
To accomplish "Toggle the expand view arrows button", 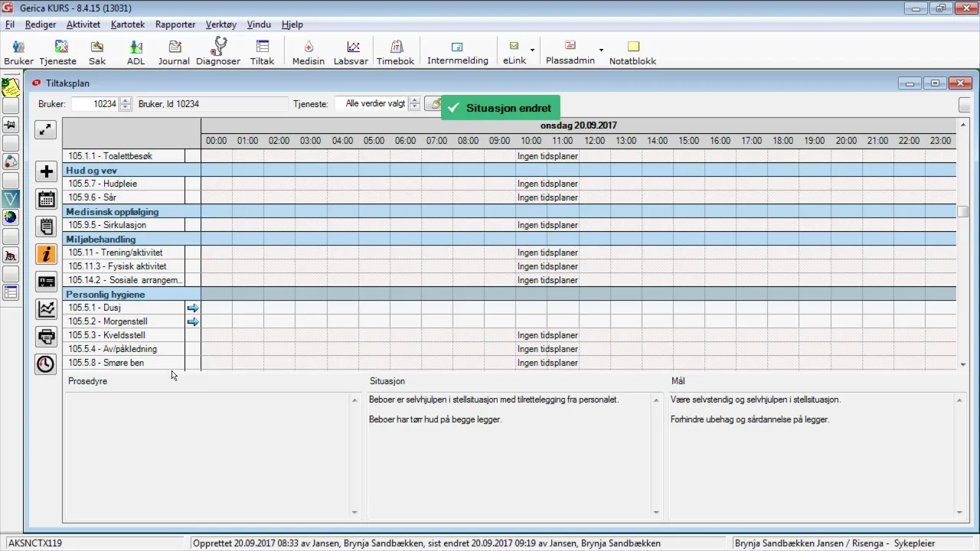I will [46, 129].
